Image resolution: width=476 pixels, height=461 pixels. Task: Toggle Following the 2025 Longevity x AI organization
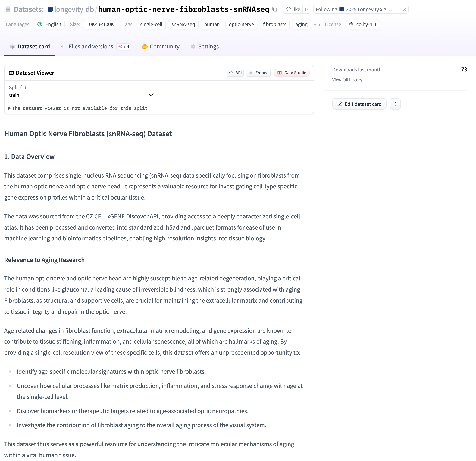[x=355, y=9]
